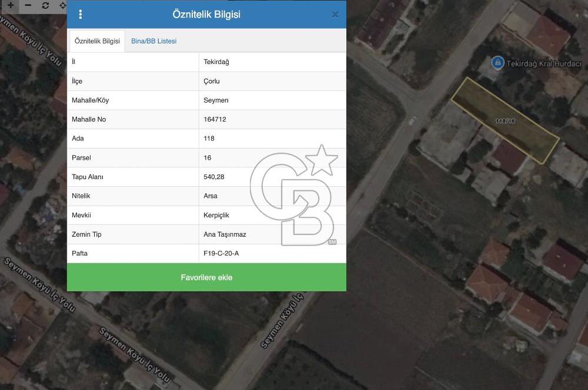Image resolution: width=588 pixels, height=390 pixels.
Task: Click the Mevkii value Kerpiçlik
Action: tap(216, 216)
